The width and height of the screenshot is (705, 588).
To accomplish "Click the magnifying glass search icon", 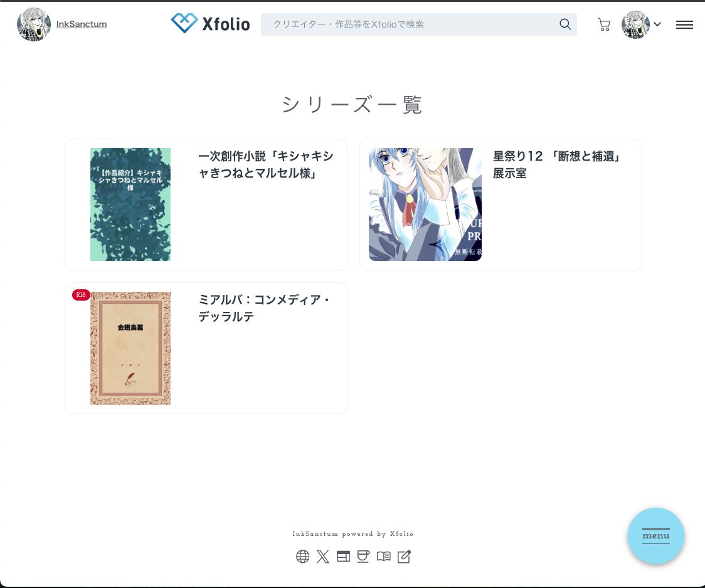I will click(x=565, y=24).
